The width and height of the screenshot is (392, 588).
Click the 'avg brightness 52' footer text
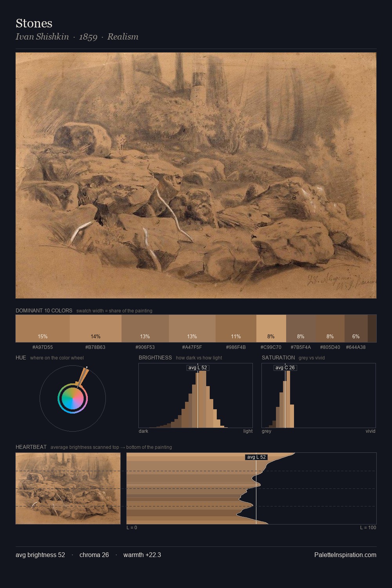click(40, 555)
